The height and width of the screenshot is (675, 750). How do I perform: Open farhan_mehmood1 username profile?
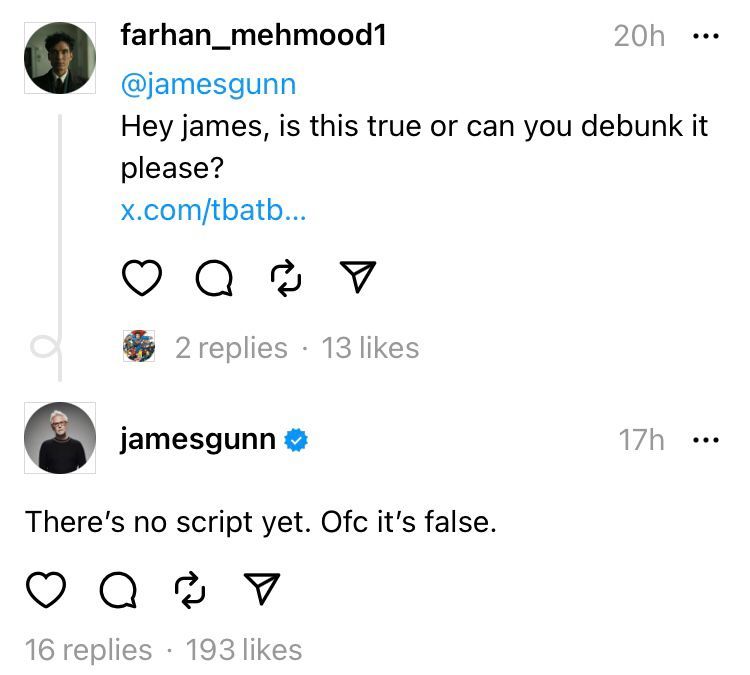(x=253, y=36)
